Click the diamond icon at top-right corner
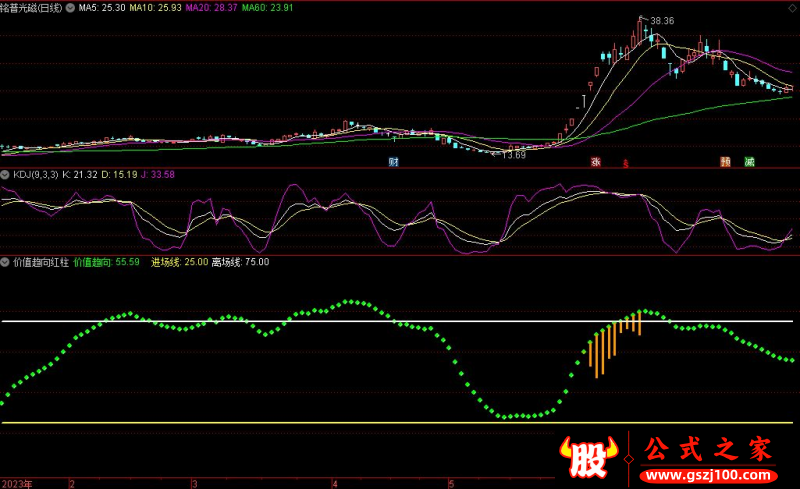The width and height of the screenshot is (800, 489). pyautogui.click(x=790, y=7)
